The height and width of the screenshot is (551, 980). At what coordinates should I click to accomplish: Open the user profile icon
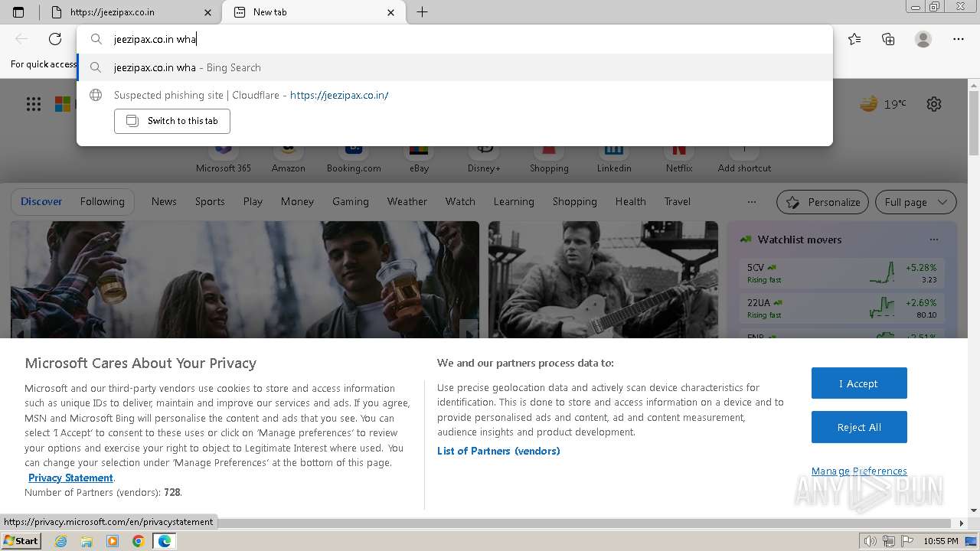pos(923,39)
